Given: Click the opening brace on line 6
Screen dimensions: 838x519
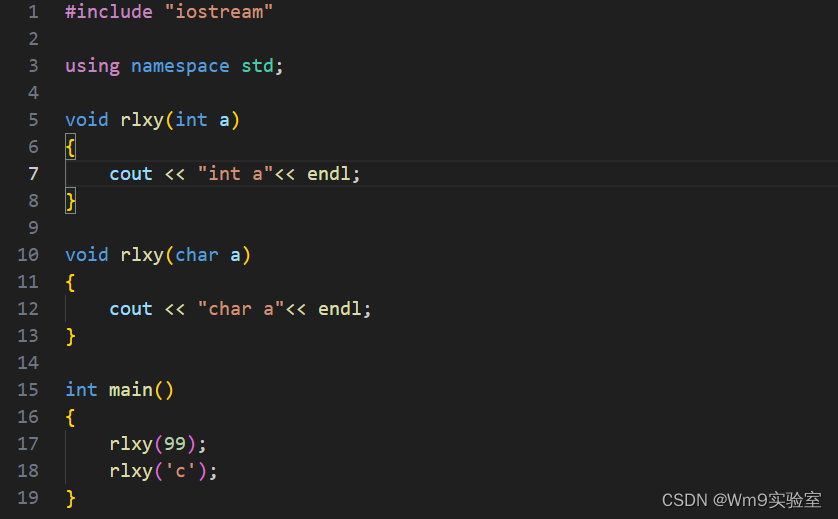Looking at the screenshot, I should [x=70, y=147].
